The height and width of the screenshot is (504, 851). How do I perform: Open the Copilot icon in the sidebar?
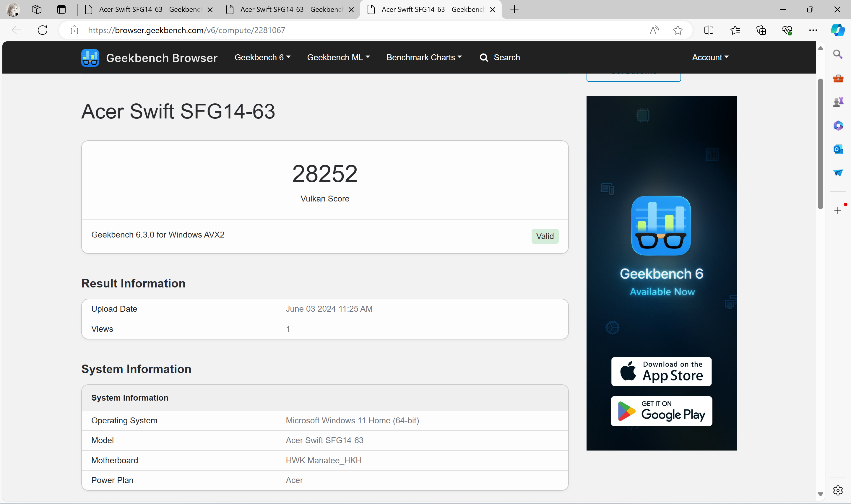[838, 30]
